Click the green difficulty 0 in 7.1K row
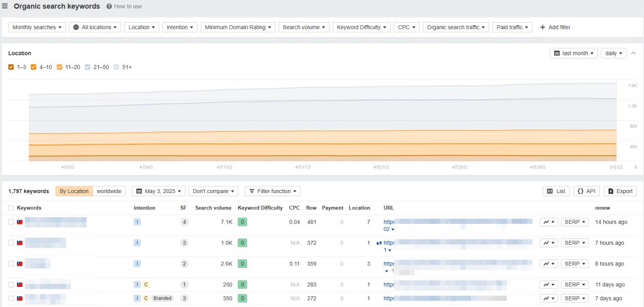 242,222
